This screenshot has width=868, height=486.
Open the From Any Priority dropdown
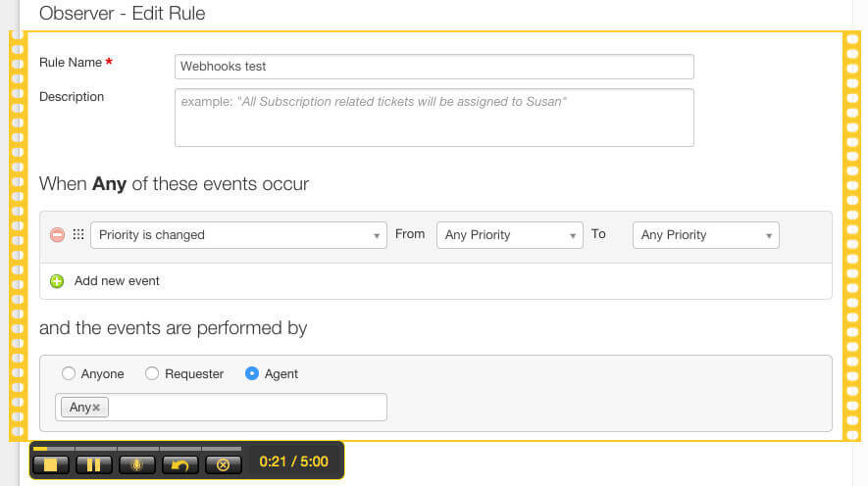point(510,235)
